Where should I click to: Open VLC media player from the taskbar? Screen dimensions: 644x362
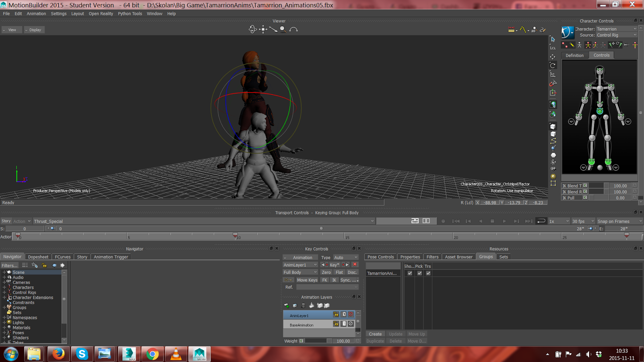tap(176, 354)
